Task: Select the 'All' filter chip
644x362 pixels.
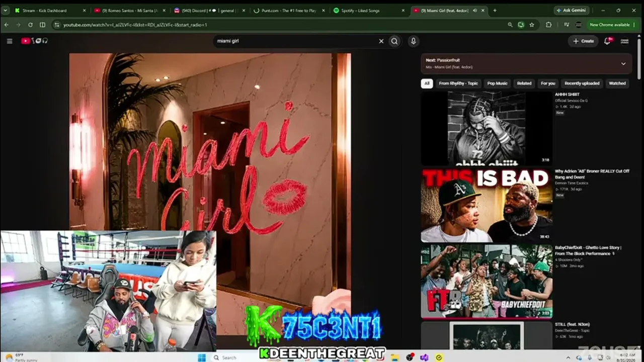Action: [427, 83]
